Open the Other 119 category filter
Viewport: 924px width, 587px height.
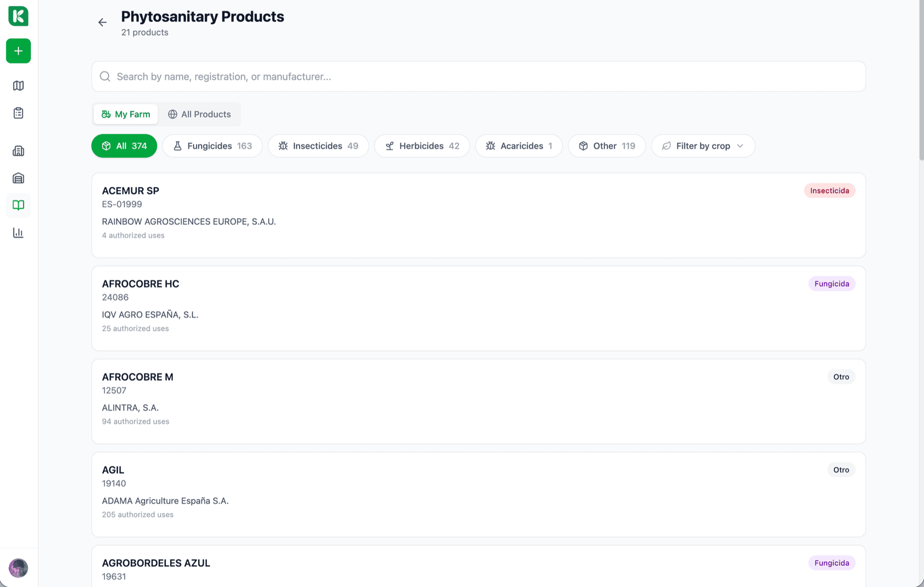(606, 145)
